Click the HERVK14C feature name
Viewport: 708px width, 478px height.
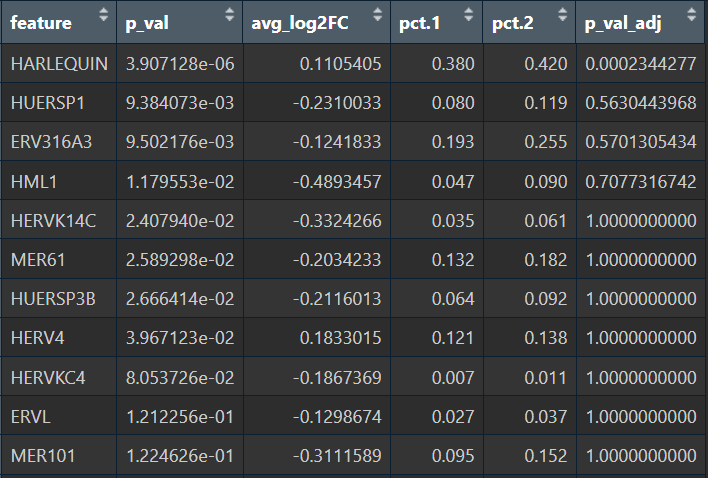(53, 221)
